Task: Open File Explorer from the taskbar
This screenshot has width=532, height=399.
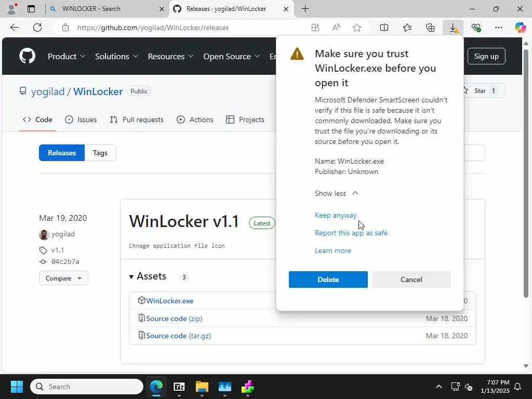Action: 202,387
